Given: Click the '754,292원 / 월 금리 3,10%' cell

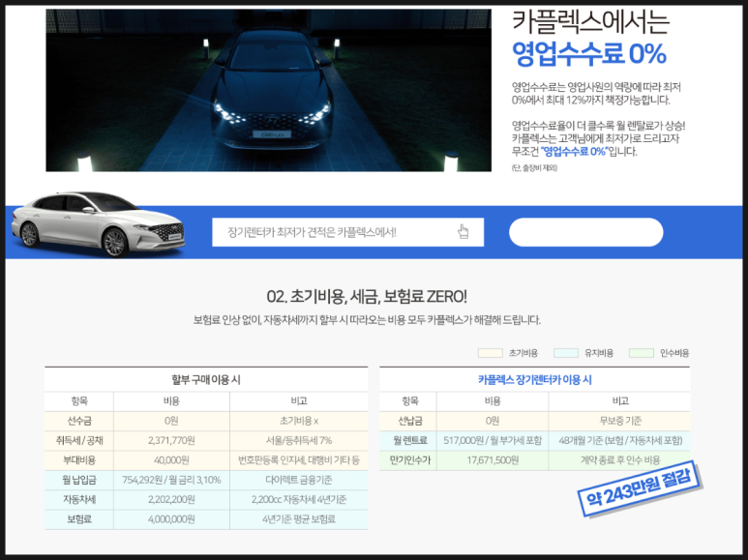Looking at the screenshot, I should [171, 480].
